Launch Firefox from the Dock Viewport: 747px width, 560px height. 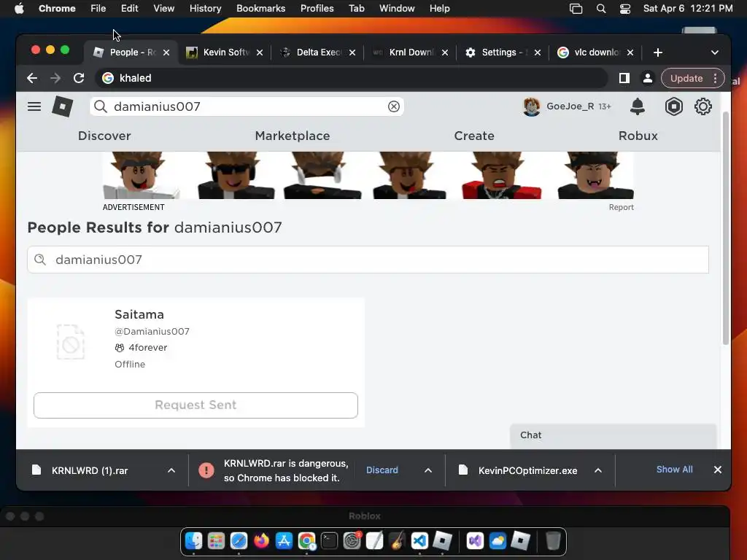(261, 541)
